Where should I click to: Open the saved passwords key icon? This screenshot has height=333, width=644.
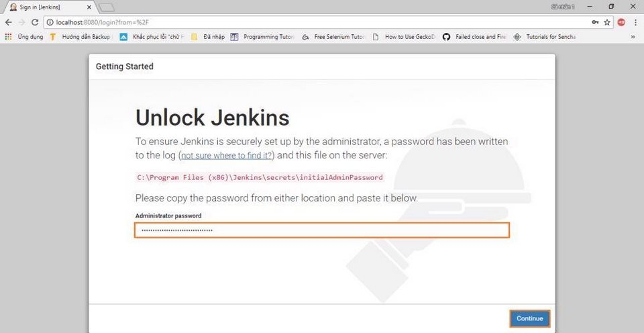[x=595, y=22]
